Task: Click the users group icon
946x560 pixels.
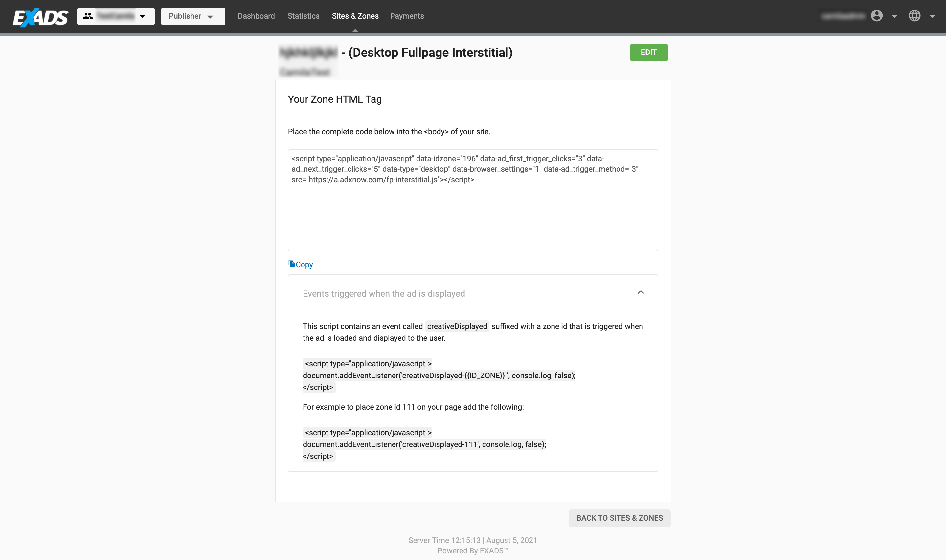Action: tap(88, 16)
